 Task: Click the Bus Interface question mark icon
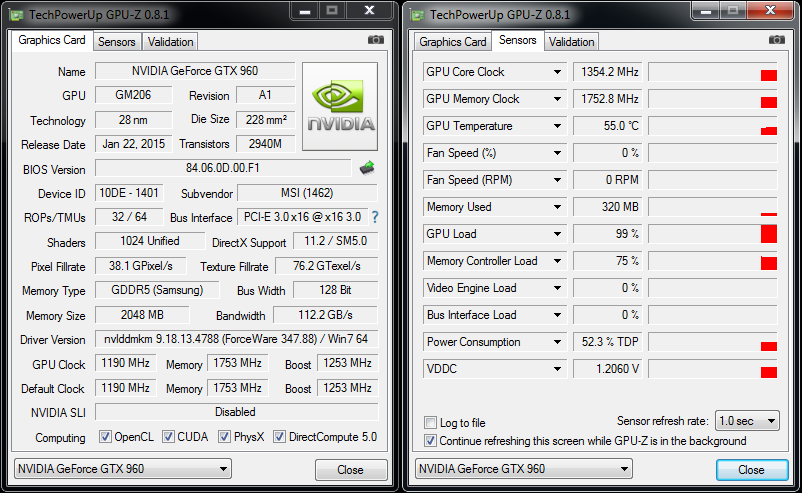[375, 217]
